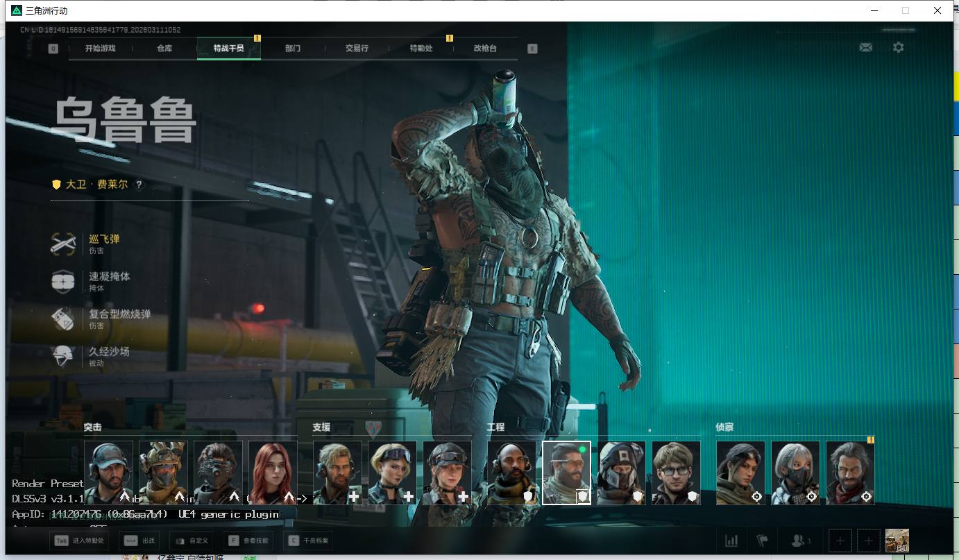
Task: Select 突击 operator wearing tan helmet and mask
Action: tap(163, 473)
